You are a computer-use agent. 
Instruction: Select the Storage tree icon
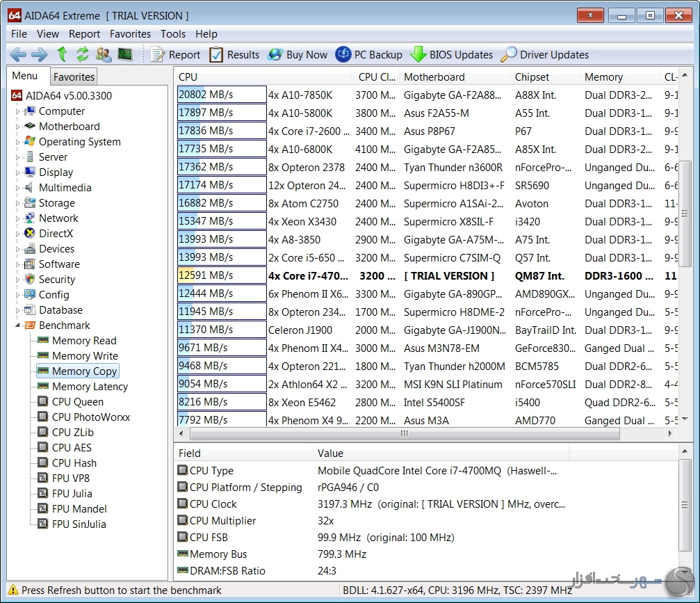point(29,203)
